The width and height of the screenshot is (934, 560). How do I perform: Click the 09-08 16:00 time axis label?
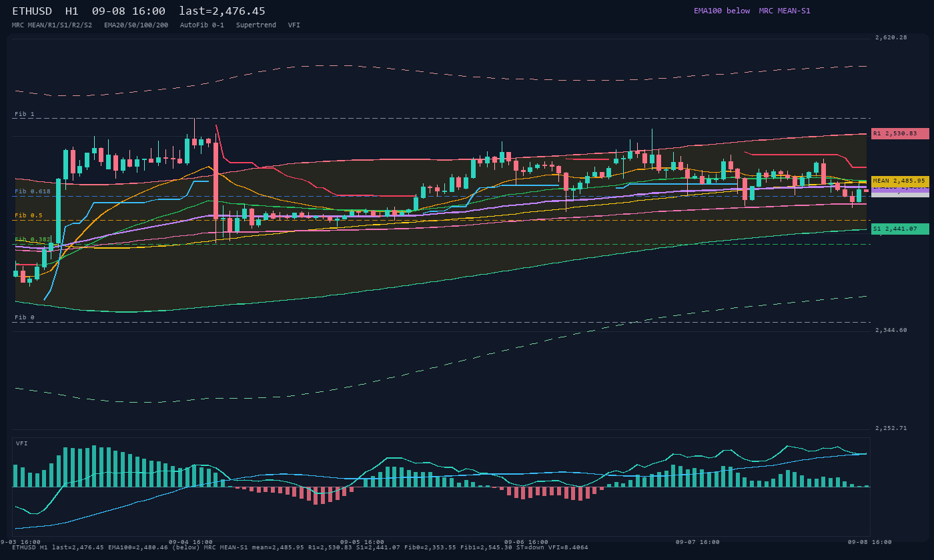click(869, 542)
